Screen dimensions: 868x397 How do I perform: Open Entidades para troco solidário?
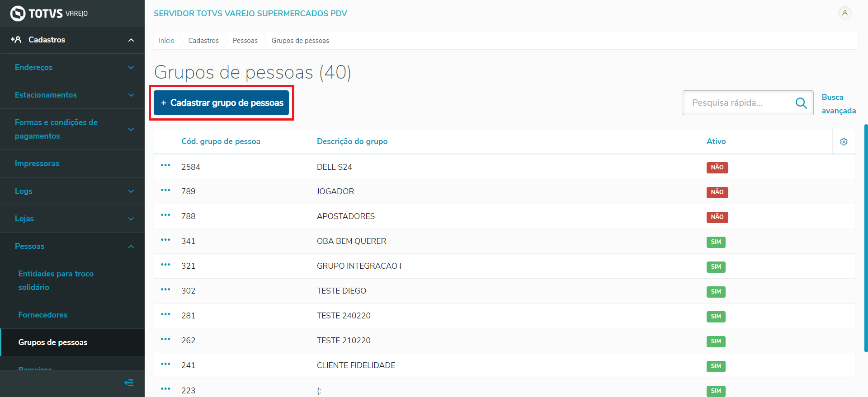72,280
